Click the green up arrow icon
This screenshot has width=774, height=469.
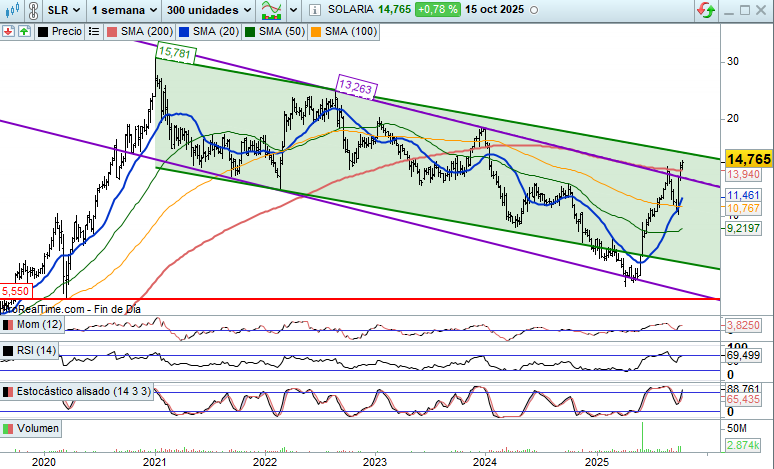(21, 31)
